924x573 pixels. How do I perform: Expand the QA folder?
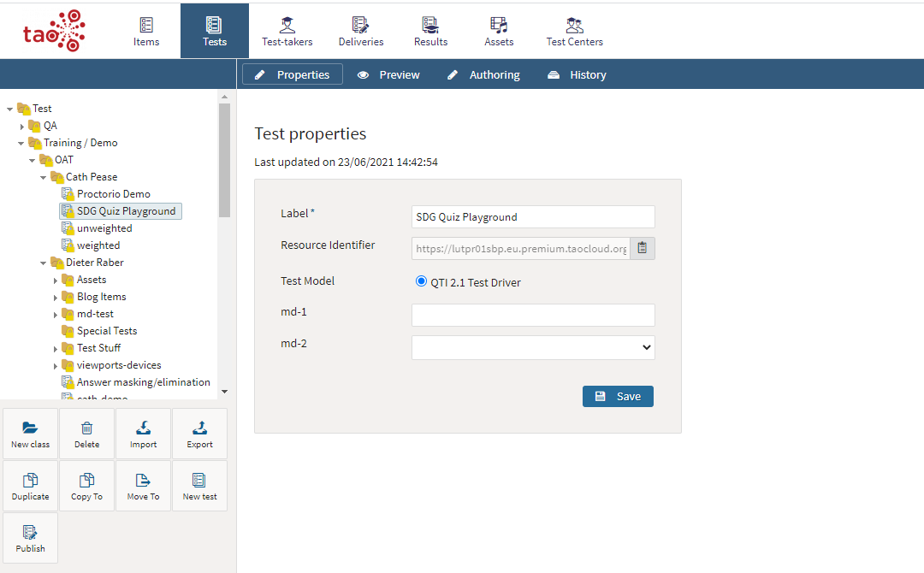pyautogui.click(x=22, y=127)
